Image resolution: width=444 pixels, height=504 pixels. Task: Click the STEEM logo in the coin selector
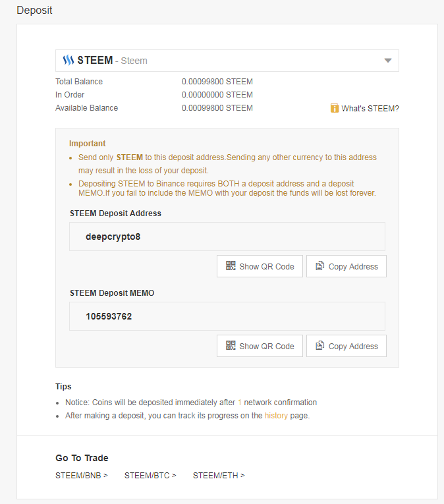click(69, 61)
